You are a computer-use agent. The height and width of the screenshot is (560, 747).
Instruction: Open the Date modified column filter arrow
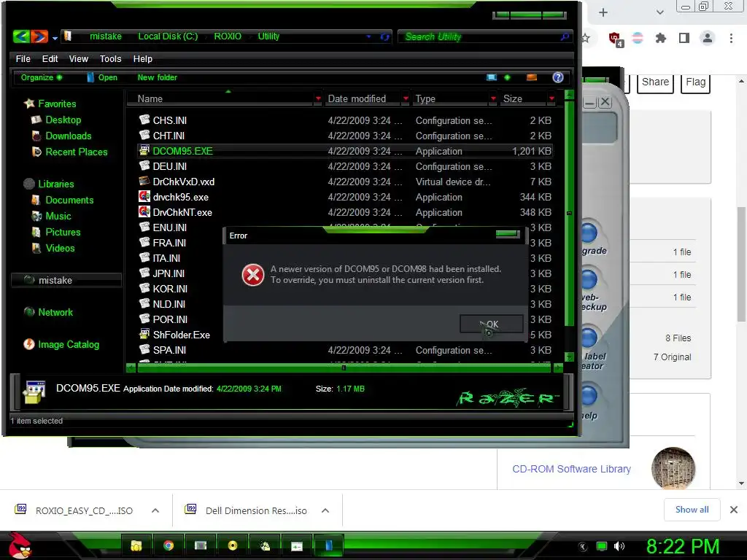click(406, 98)
